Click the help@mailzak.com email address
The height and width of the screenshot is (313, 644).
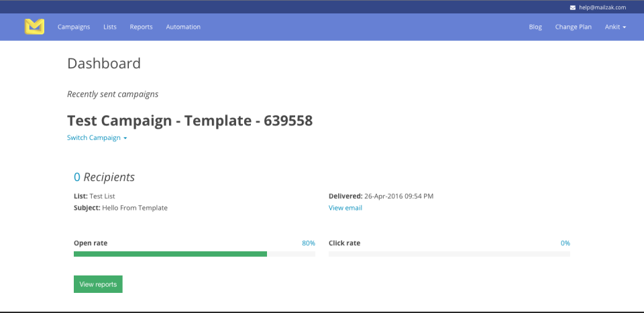point(602,7)
